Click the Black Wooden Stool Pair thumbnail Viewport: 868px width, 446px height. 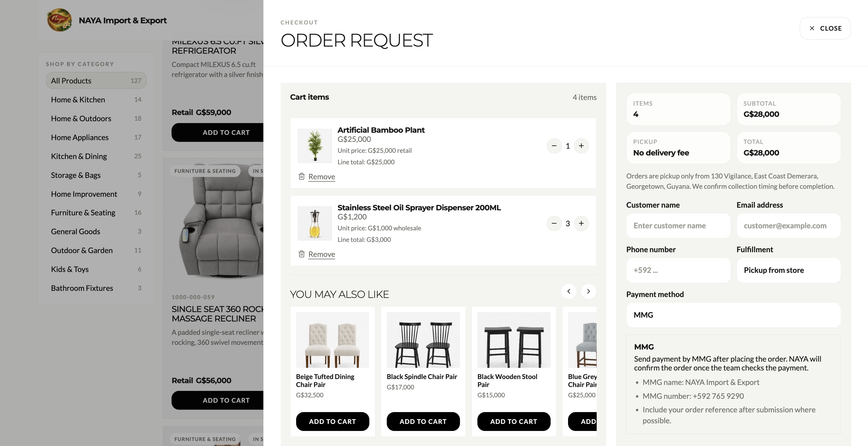coord(513,340)
